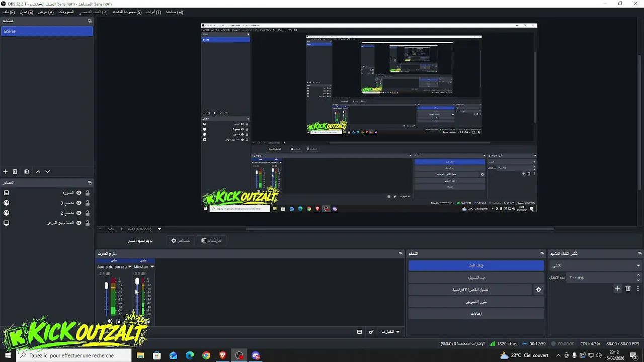The width and height of the screenshot is (644, 362).
Task: Move the scene down with the down arrow
Action: (48, 171)
